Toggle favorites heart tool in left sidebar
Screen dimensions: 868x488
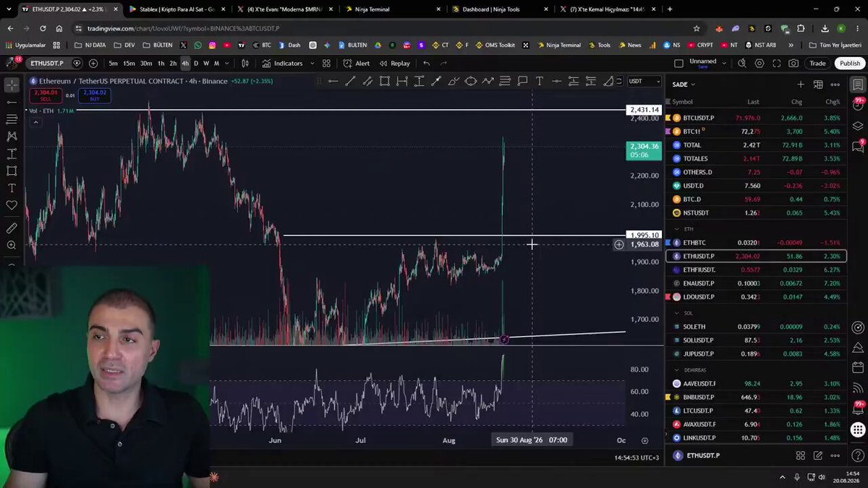click(12, 206)
